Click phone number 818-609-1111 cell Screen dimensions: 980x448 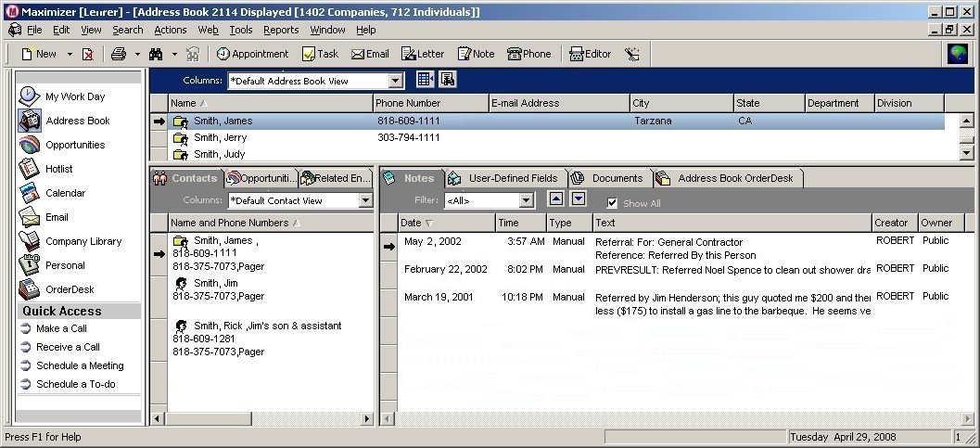click(409, 122)
